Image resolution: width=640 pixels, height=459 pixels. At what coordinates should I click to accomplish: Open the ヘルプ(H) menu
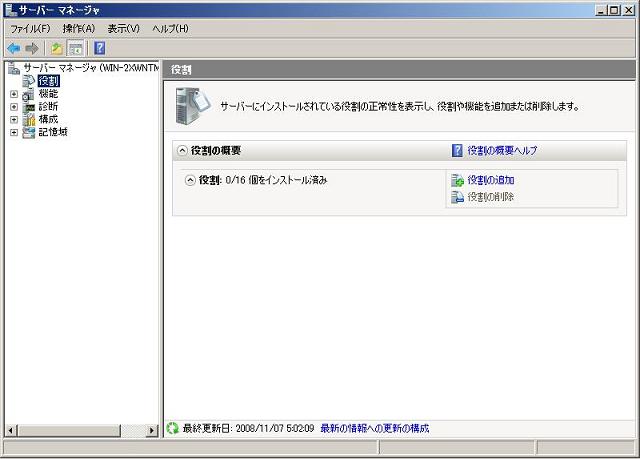(170, 29)
